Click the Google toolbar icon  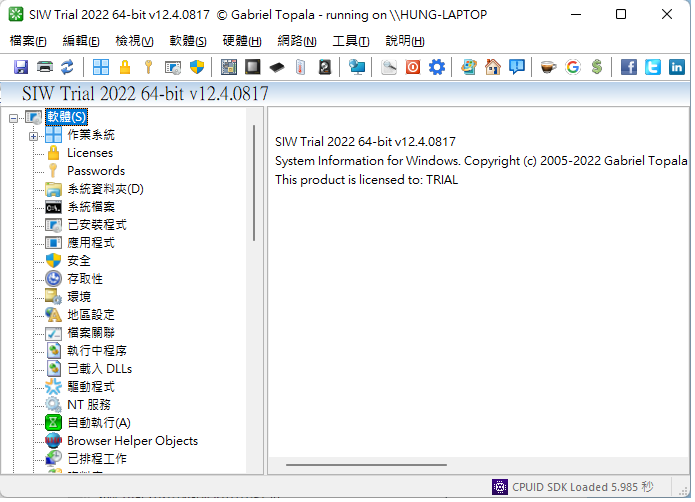(573, 67)
